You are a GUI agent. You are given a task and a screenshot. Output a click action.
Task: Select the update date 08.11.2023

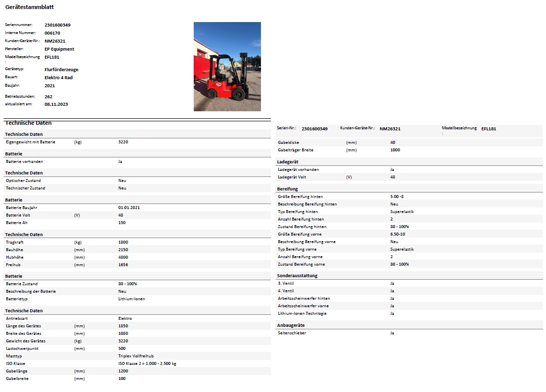56,104
